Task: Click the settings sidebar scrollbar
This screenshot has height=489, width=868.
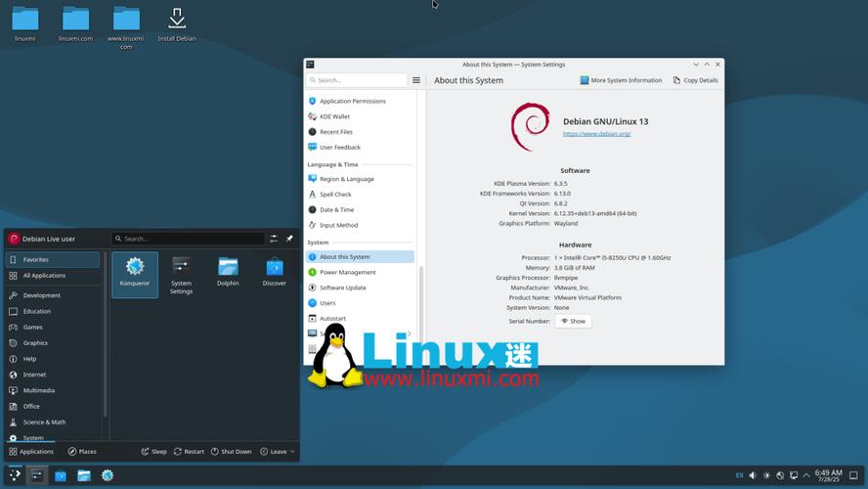Action: [421, 304]
